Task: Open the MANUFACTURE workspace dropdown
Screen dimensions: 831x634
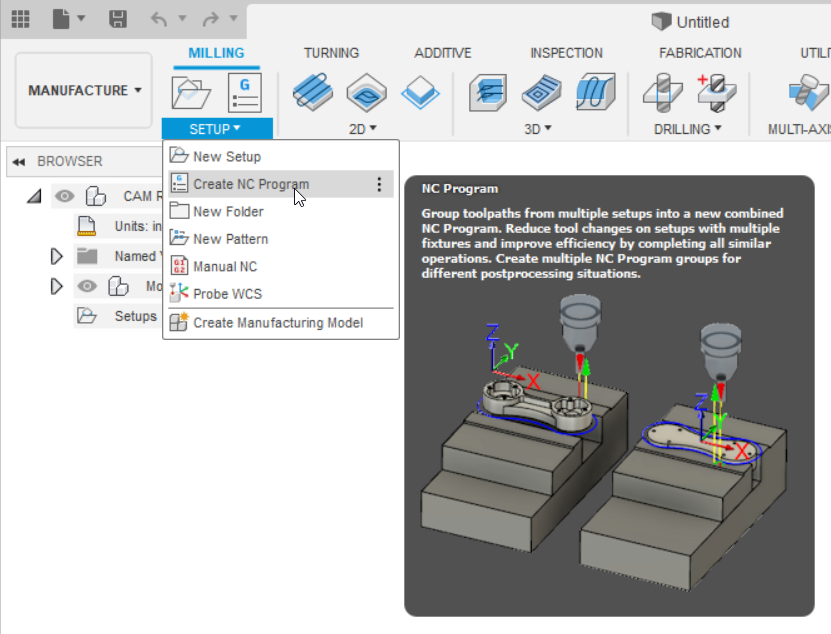Action: 84,90
